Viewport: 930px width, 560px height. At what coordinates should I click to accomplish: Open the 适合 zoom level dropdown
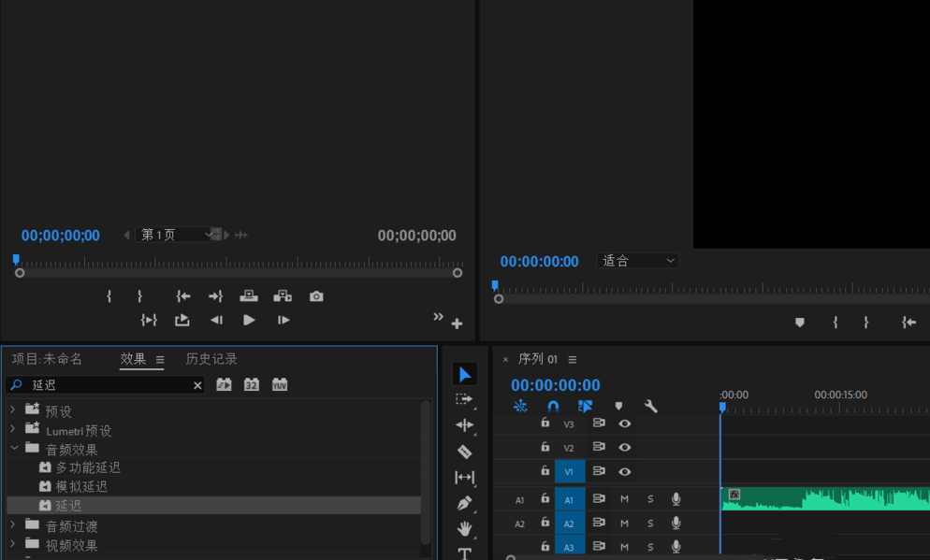pyautogui.click(x=637, y=260)
